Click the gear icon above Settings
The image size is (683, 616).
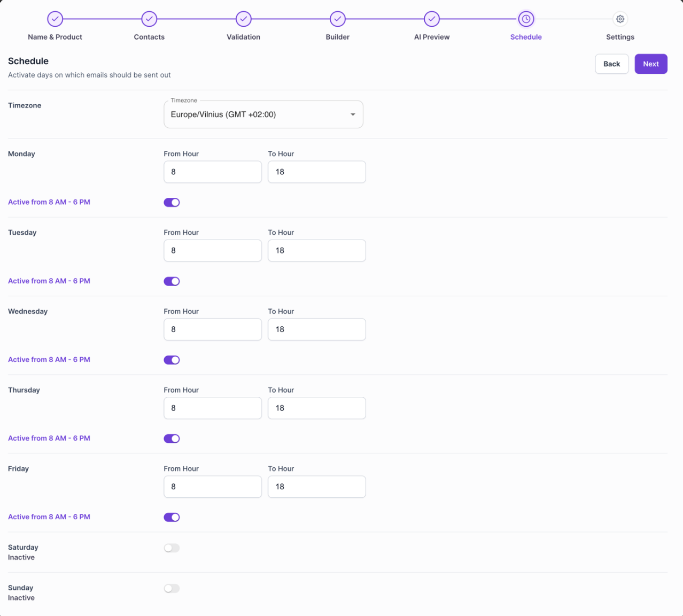[620, 19]
